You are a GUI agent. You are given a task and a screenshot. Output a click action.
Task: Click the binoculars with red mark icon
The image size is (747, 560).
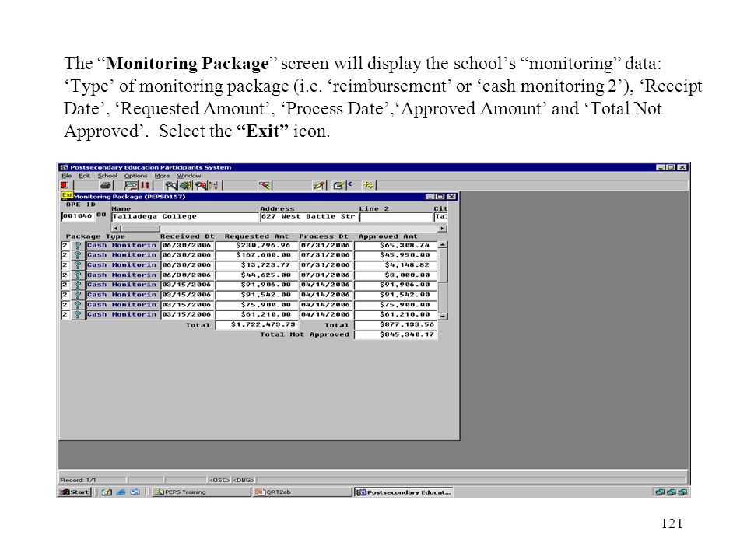(201, 185)
